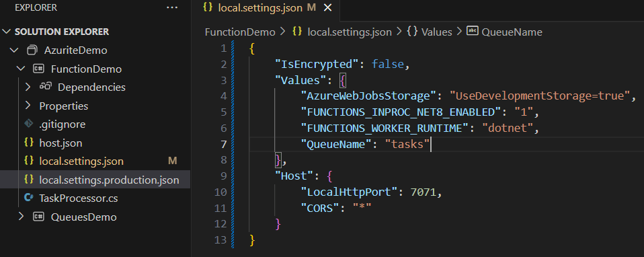
Task: Click the braces icon beside host.json
Action: pyautogui.click(x=29, y=142)
